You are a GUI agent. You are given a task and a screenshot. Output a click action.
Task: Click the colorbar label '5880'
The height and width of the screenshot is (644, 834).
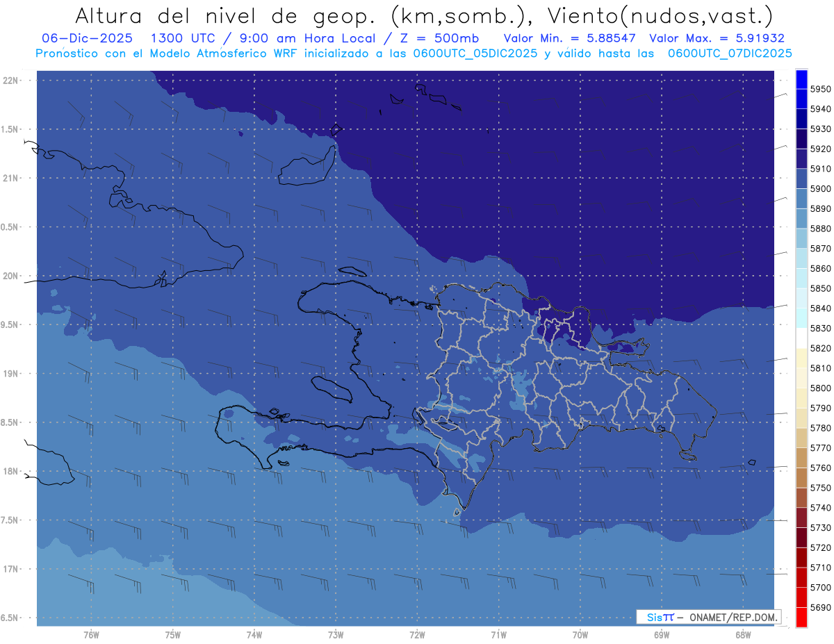[x=820, y=229]
